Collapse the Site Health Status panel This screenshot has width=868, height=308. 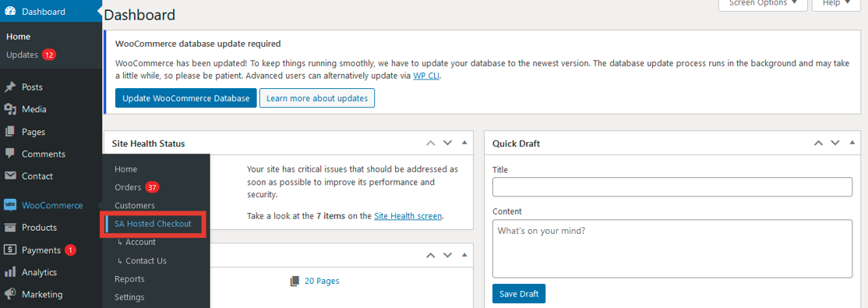[464, 143]
